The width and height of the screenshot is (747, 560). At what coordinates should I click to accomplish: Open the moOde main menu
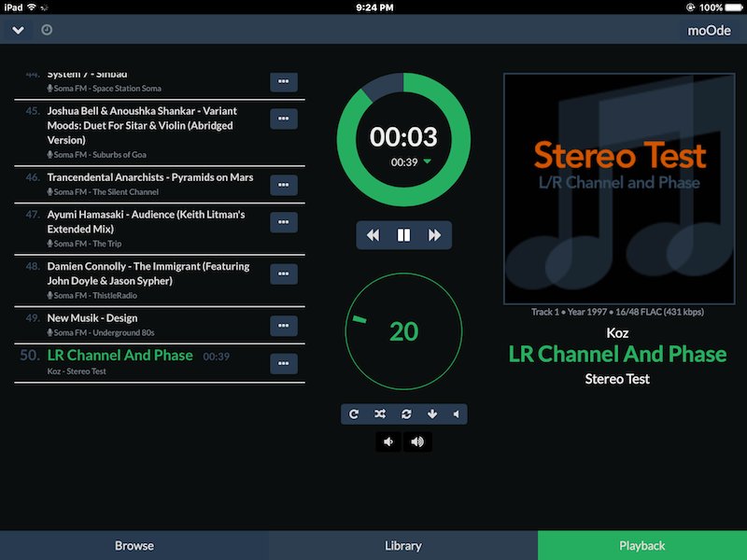(709, 31)
